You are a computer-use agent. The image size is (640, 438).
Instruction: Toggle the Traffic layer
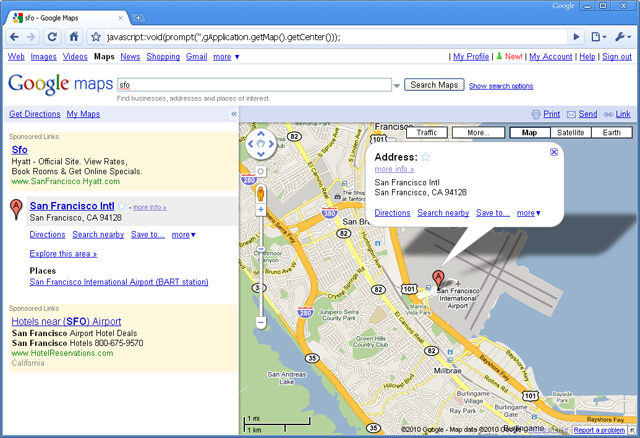pos(427,133)
